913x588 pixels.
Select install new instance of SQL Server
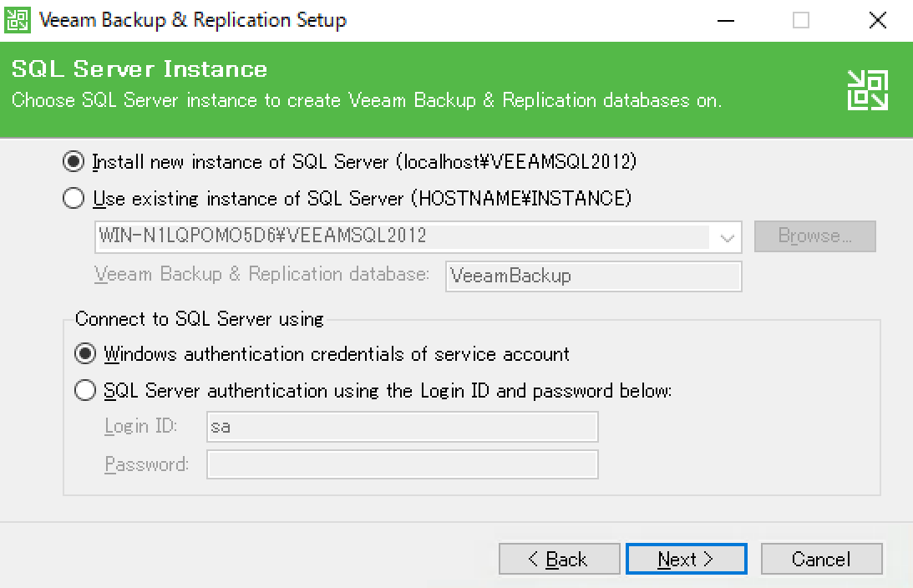tap(74, 162)
